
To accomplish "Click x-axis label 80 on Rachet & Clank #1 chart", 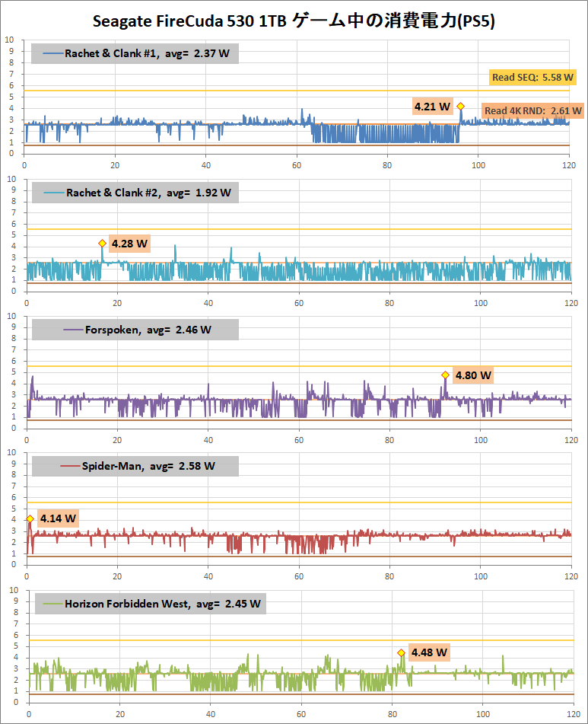I will pyautogui.click(x=387, y=166).
